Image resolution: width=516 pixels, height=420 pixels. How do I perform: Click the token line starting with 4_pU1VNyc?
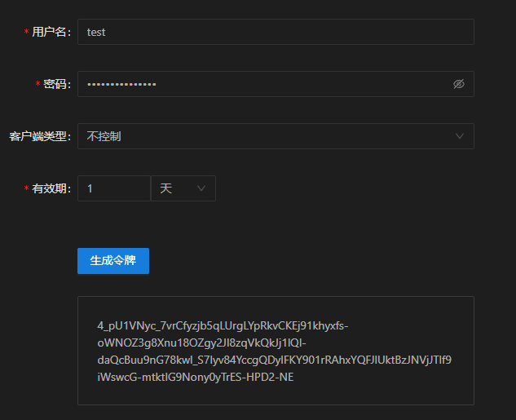222,325
